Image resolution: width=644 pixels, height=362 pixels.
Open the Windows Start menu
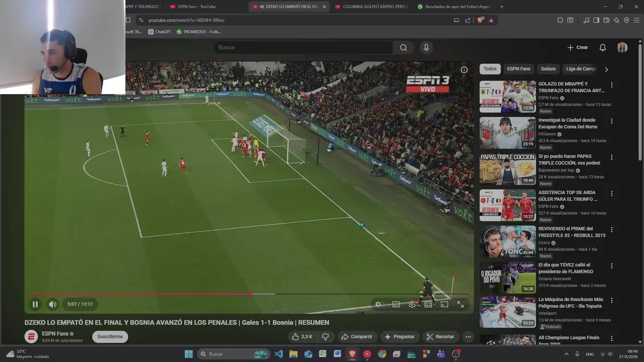(189, 354)
